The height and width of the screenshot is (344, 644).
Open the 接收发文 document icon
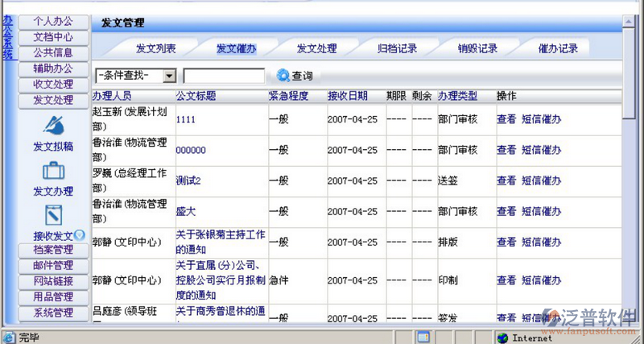tap(53, 215)
